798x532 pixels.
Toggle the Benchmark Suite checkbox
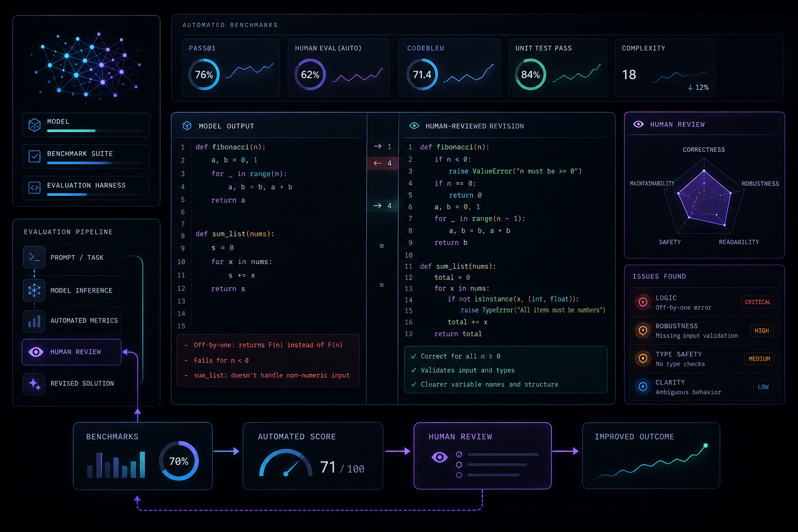[34, 156]
